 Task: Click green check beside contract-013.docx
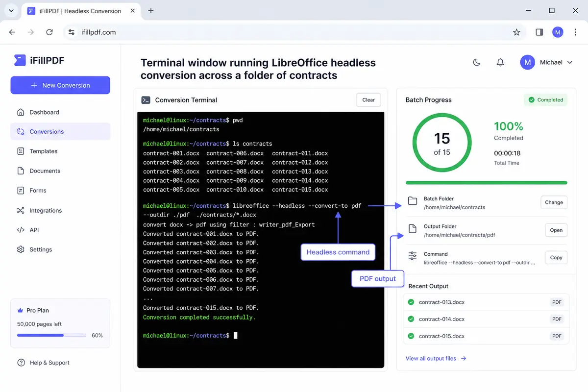[411, 302]
